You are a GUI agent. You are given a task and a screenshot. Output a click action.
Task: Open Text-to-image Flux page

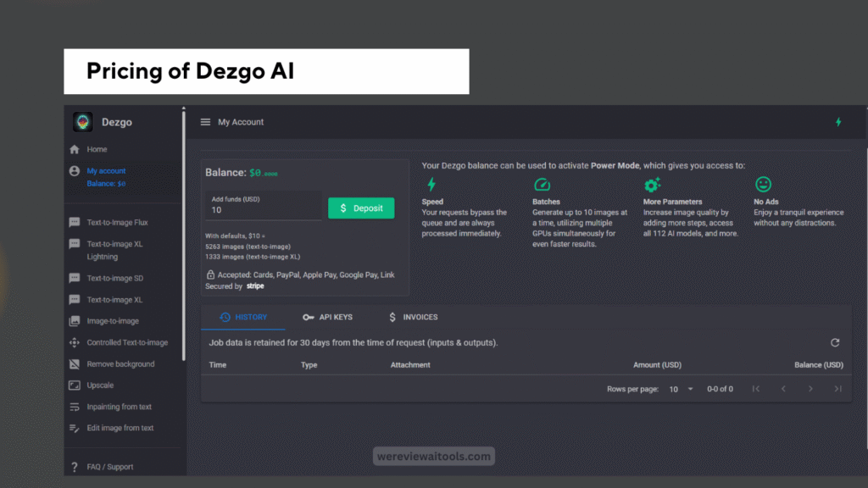[117, 223]
